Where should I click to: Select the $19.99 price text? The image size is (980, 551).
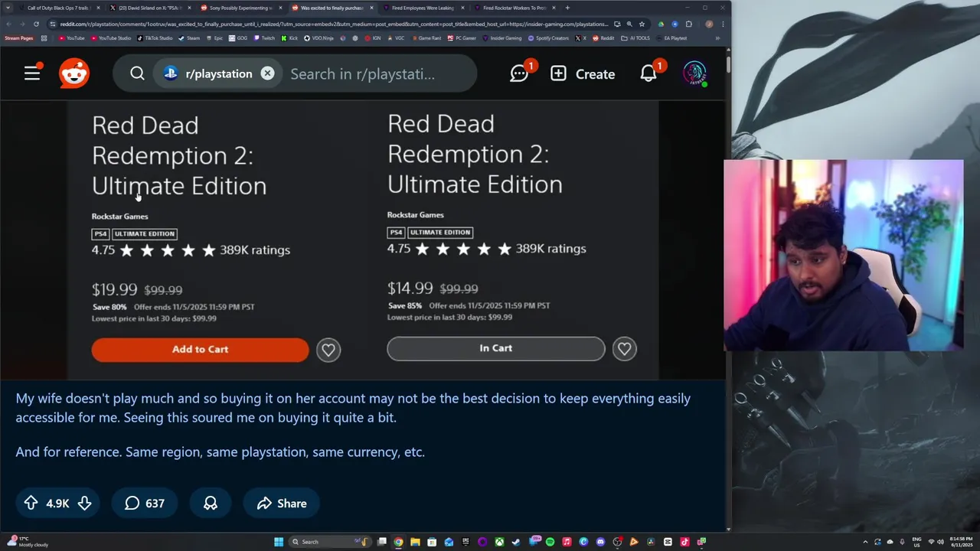tap(115, 289)
